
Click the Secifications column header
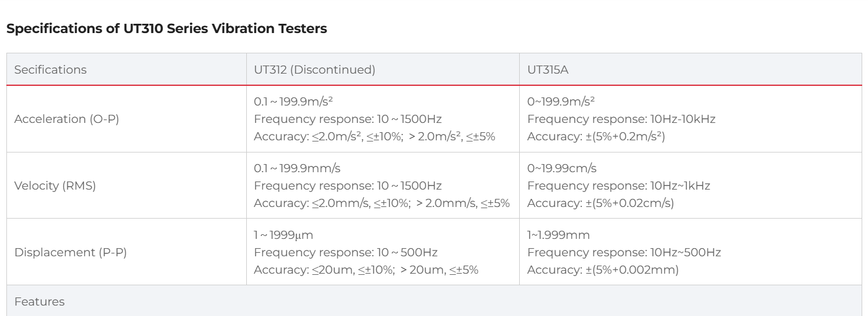tap(50, 70)
